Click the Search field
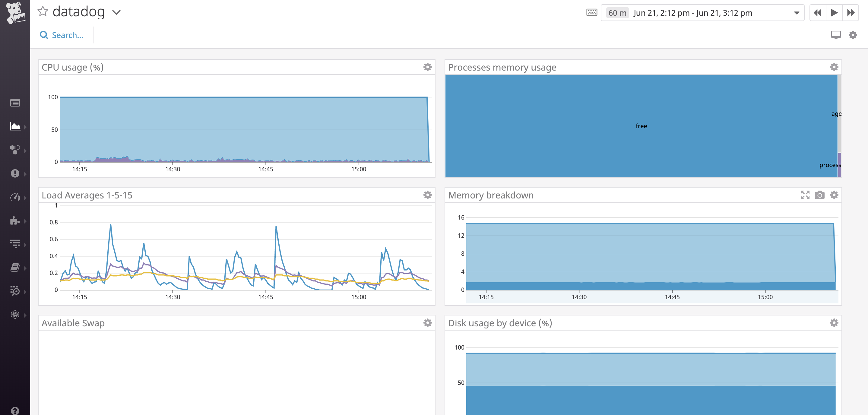 click(67, 35)
